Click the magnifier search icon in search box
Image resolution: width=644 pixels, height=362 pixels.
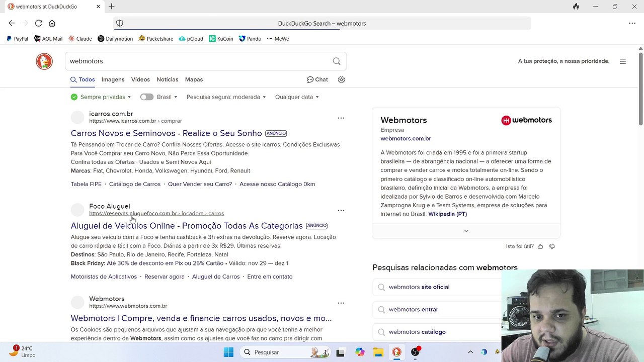coord(337,61)
